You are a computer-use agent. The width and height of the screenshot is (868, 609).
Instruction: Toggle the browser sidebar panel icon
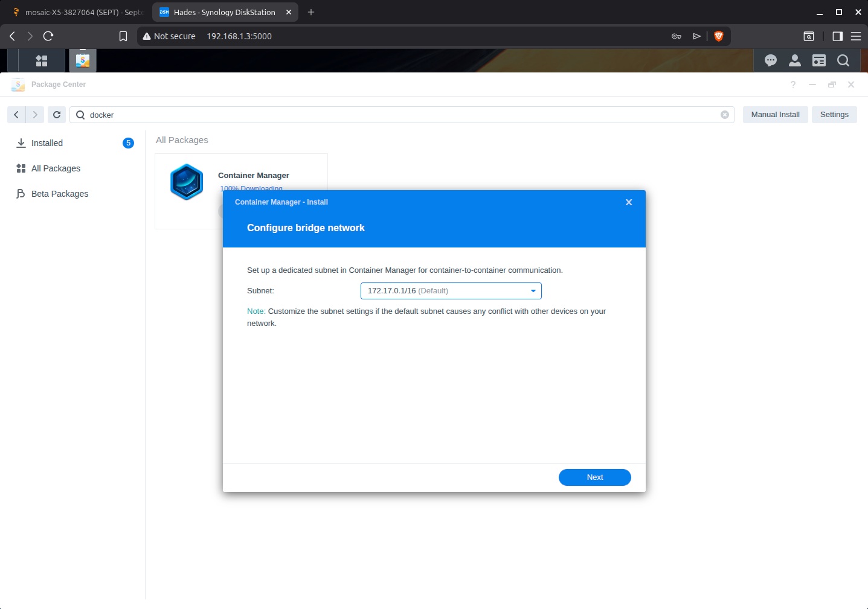tap(837, 36)
